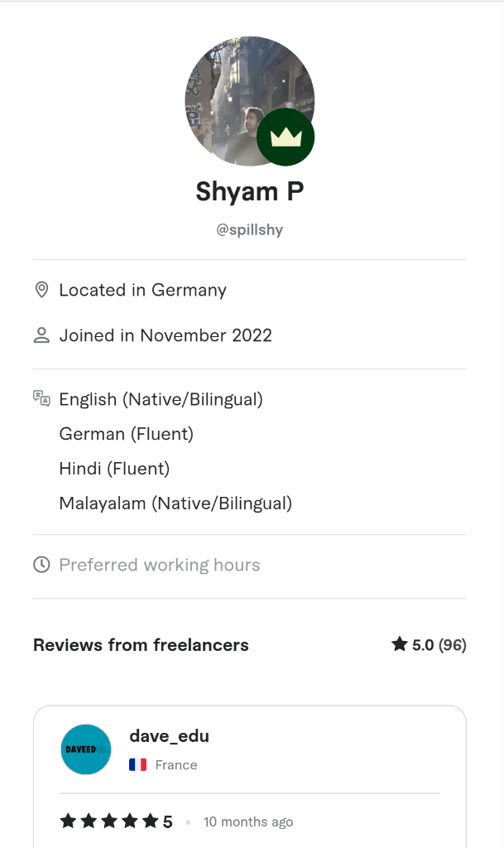504x848 pixels.
Task: Open Shyam P's profile picture
Action: [248, 101]
